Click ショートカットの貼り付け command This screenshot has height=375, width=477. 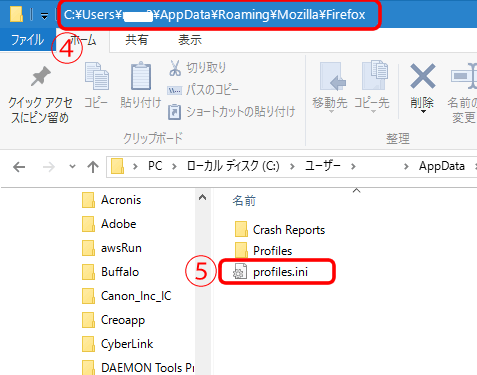(x=232, y=112)
